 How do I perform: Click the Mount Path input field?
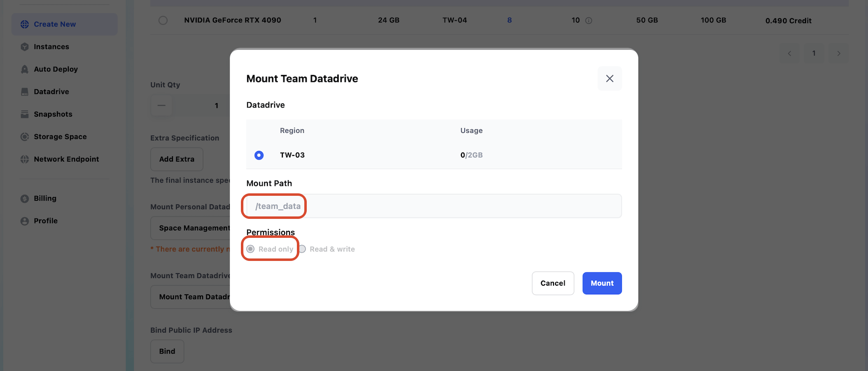(x=434, y=206)
